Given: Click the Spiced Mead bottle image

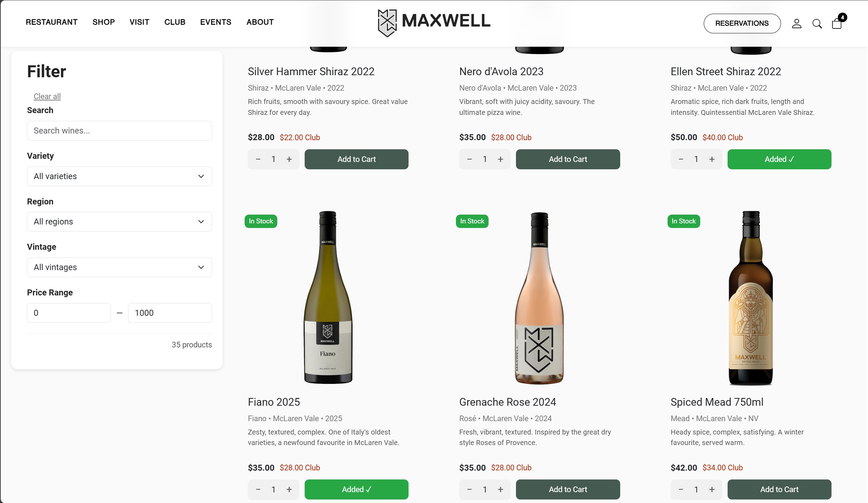Looking at the screenshot, I should pos(751,298).
